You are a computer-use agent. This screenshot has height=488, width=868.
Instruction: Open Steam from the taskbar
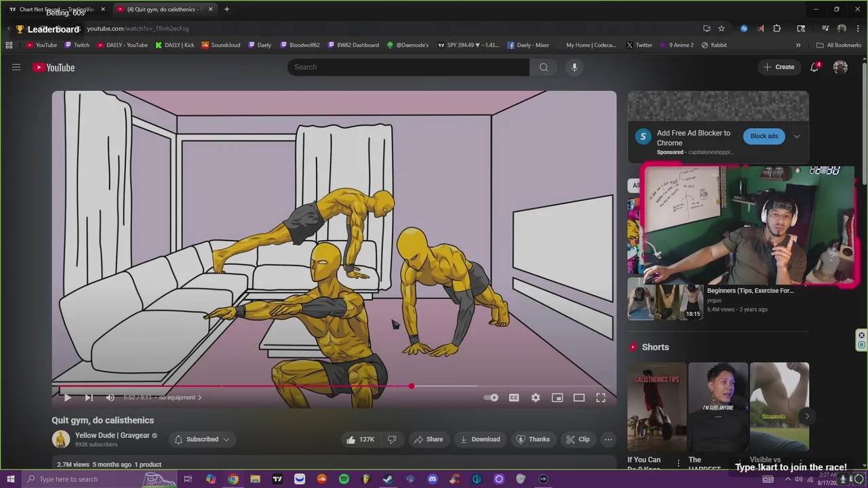[x=388, y=479]
